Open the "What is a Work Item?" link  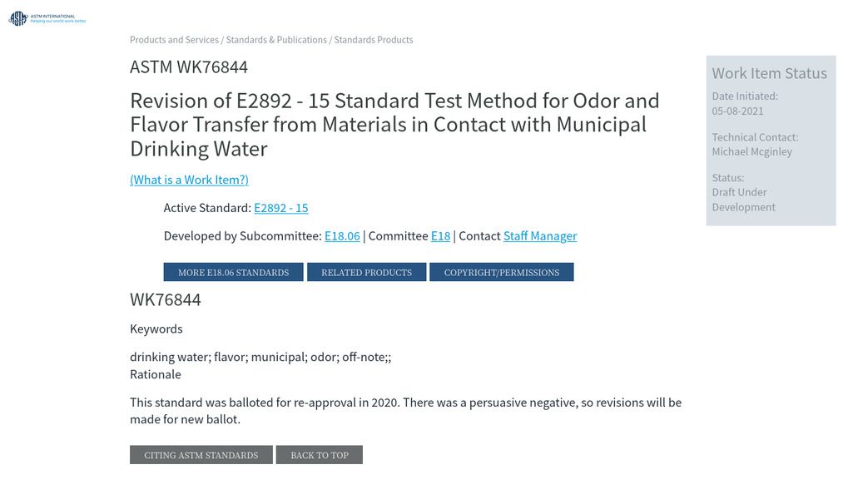pos(189,180)
